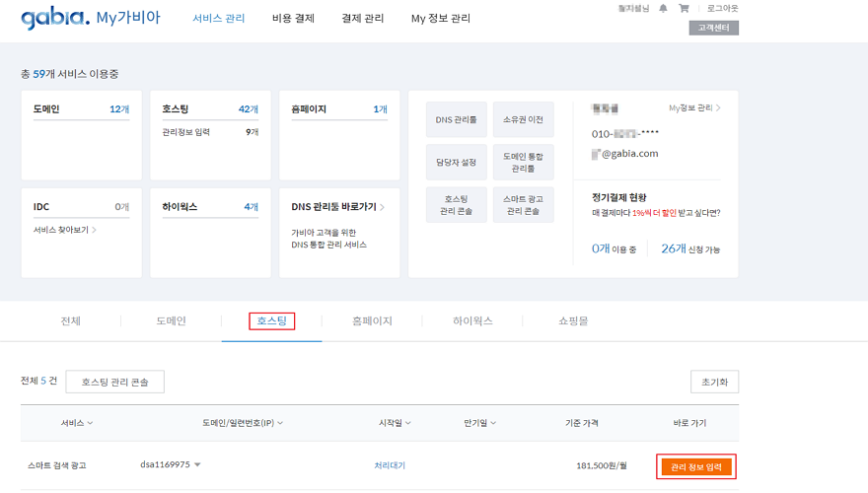
Task: Click the 정기결제 현황 heading
Action: (x=618, y=197)
